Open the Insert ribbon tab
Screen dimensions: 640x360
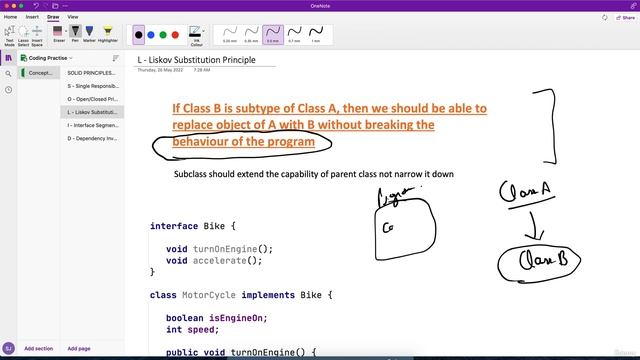pyautogui.click(x=32, y=17)
